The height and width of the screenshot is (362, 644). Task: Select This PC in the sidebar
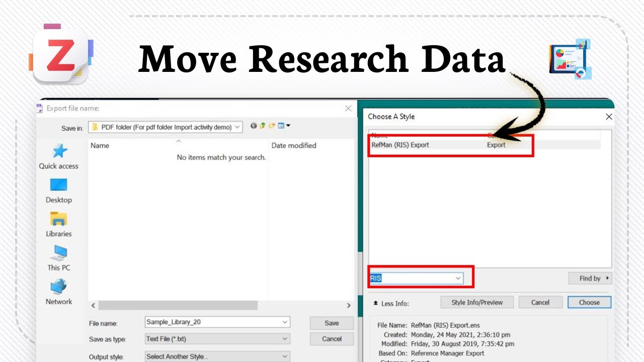tap(59, 258)
